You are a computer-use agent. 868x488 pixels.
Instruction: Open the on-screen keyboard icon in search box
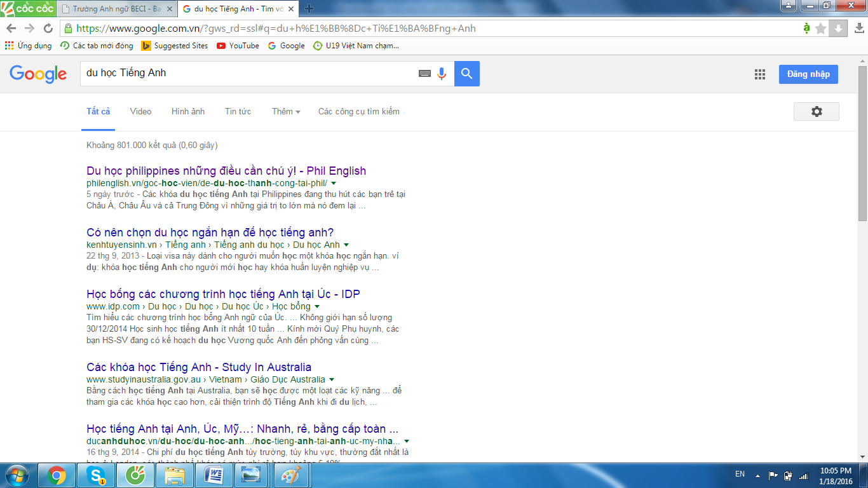424,74
